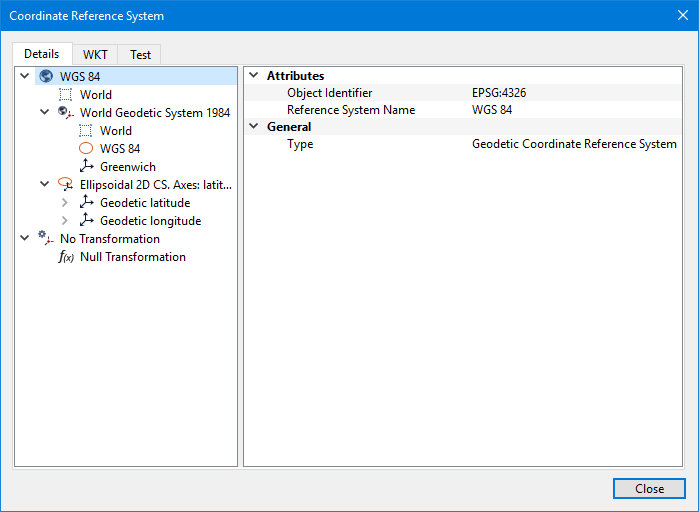Image resolution: width=699 pixels, height=512 pixels.
Task: Collapse the No Transformation tree node
Action: 24,239
